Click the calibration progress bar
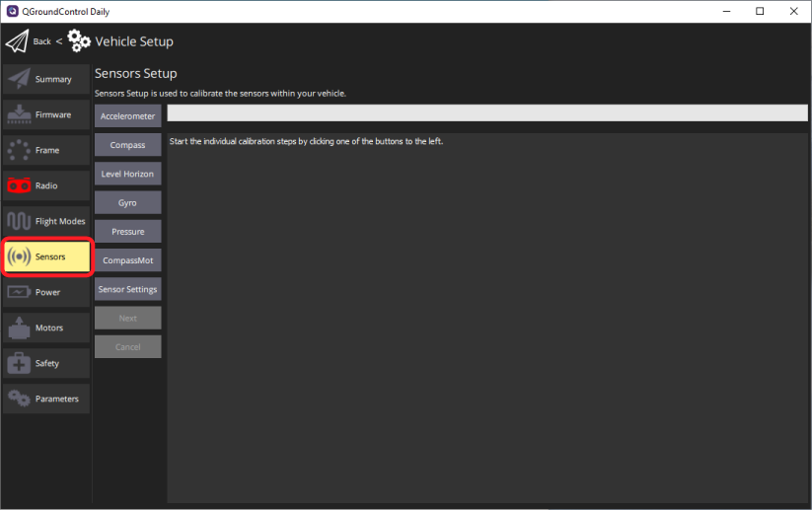Image resolution: width=812 pixels, height=510 pixels. [486, 112]
